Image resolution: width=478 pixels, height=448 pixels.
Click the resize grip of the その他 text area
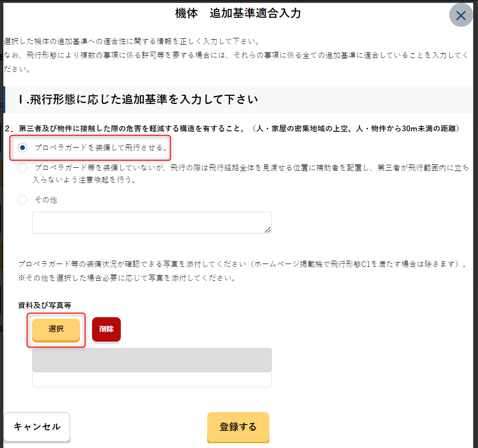[x=268, y=230]
